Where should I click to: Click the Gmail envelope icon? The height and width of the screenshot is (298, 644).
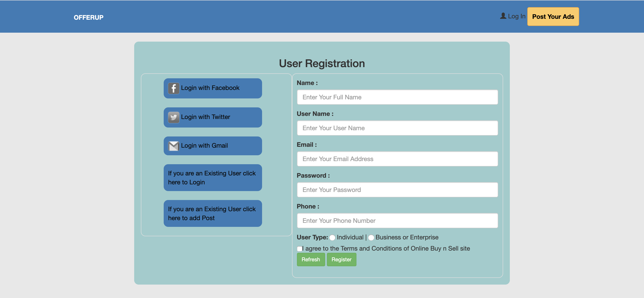point(174,146)
